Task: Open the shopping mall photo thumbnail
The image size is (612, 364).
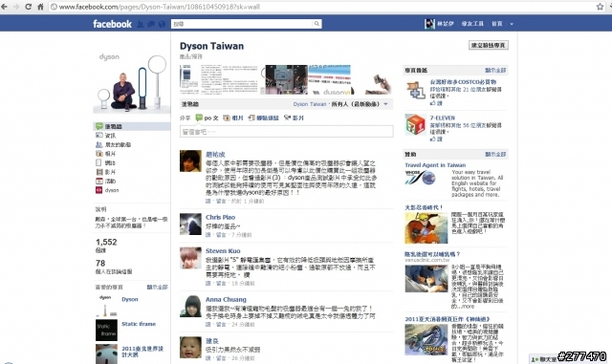Action: [286, 79]
